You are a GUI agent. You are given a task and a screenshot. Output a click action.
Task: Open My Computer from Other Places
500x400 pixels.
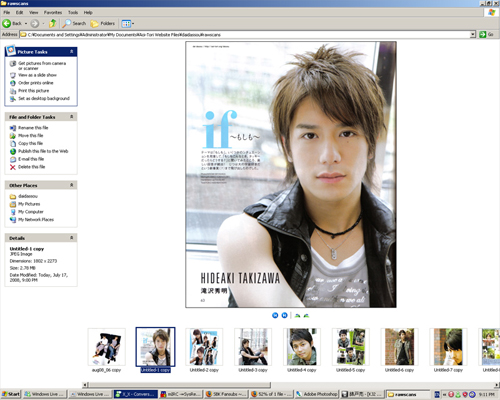[x=31, y=212]
